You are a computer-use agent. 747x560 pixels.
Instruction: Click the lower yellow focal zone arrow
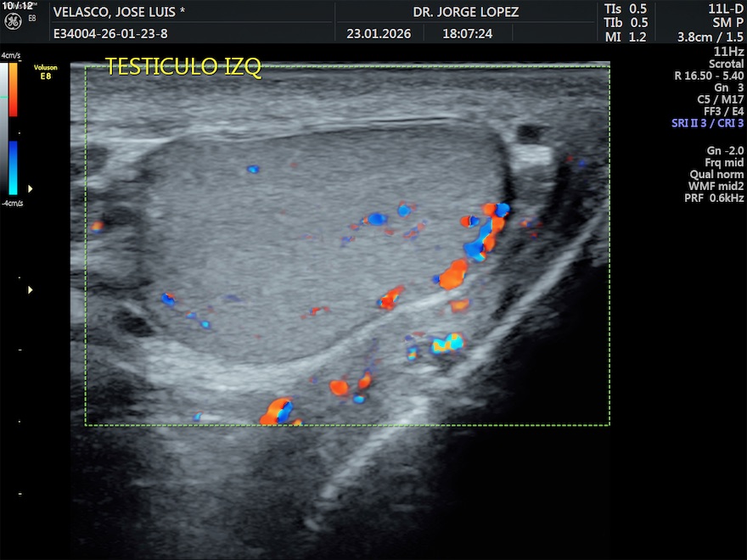tap(31, 290)
